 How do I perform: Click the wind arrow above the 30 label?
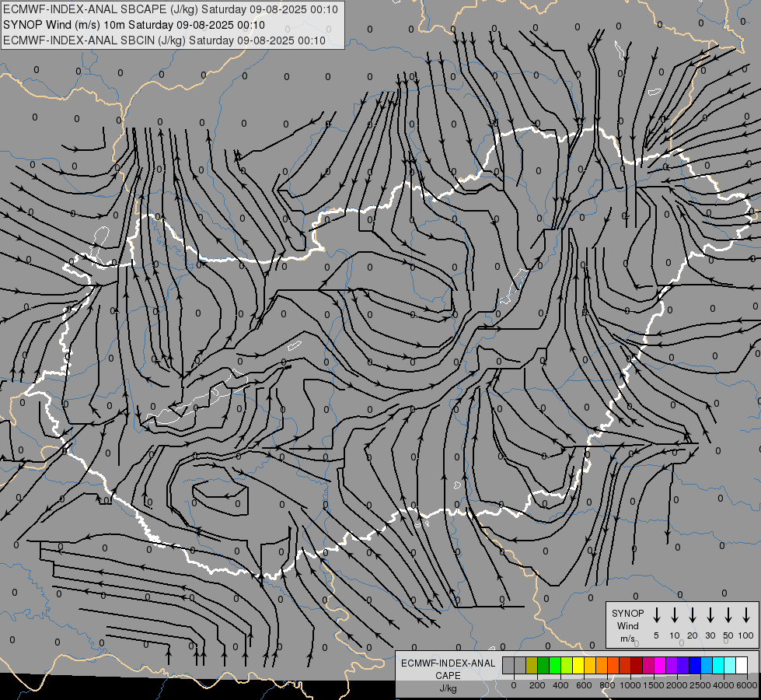pos(710,615)
